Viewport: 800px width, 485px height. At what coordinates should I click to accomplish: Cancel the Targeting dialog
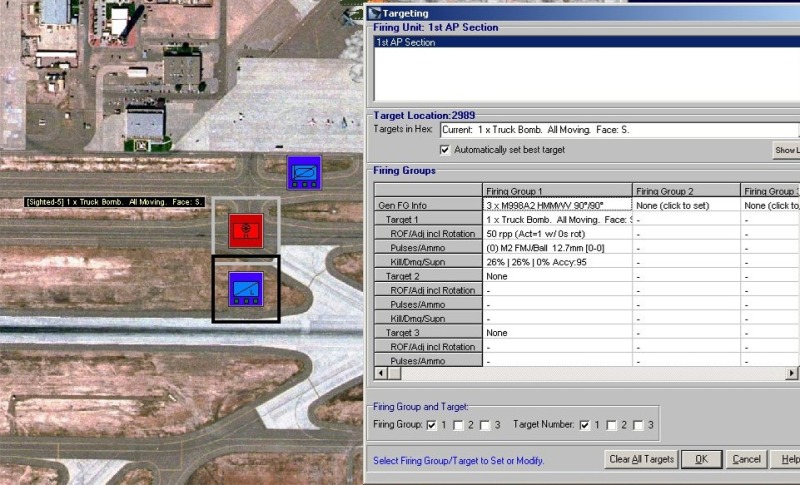[x=746, y=459]
